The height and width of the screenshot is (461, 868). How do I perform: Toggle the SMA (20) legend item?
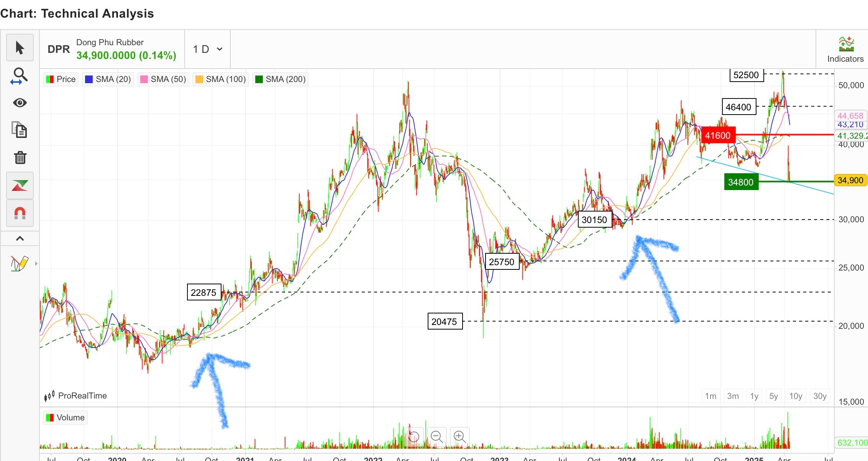click(108, 79)
